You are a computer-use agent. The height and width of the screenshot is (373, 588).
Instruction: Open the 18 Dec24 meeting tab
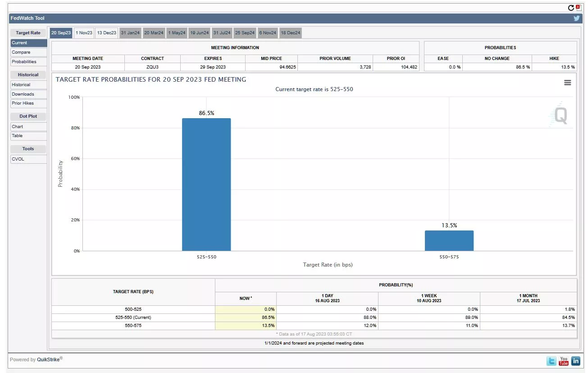(291, 33)
